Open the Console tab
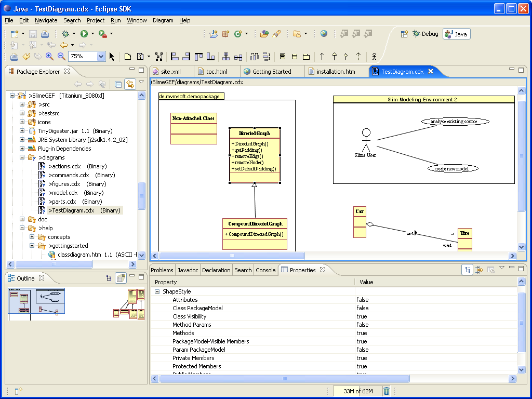The width and height of the screenshot is (532, 399). click(265, 270)
